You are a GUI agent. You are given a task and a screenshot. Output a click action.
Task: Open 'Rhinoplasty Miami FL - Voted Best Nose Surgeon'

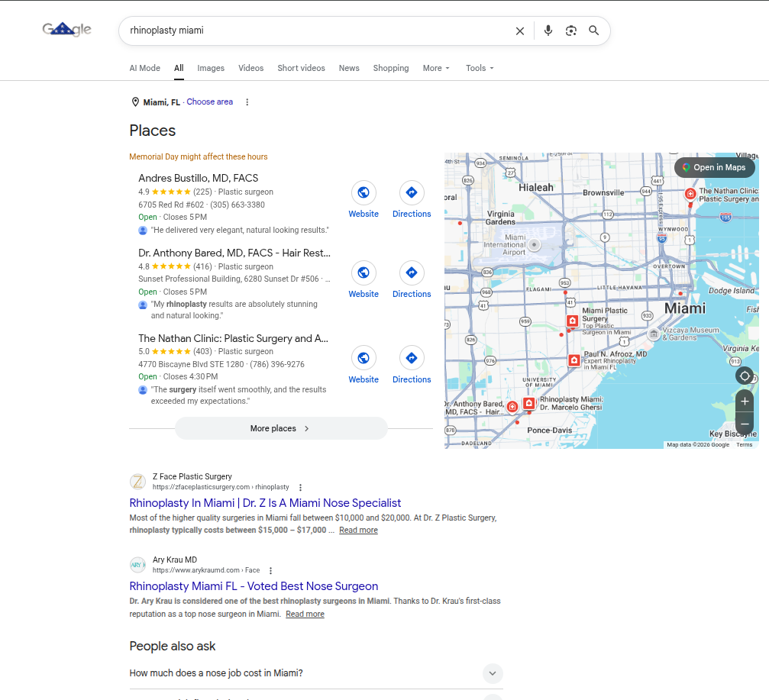click(254, 586)
